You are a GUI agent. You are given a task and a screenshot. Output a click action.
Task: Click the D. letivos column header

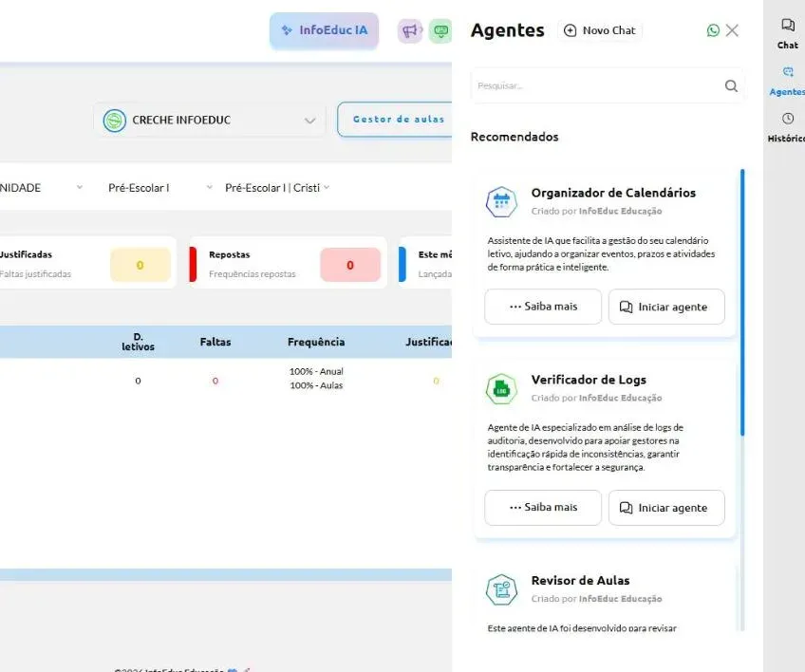(138, 342)
